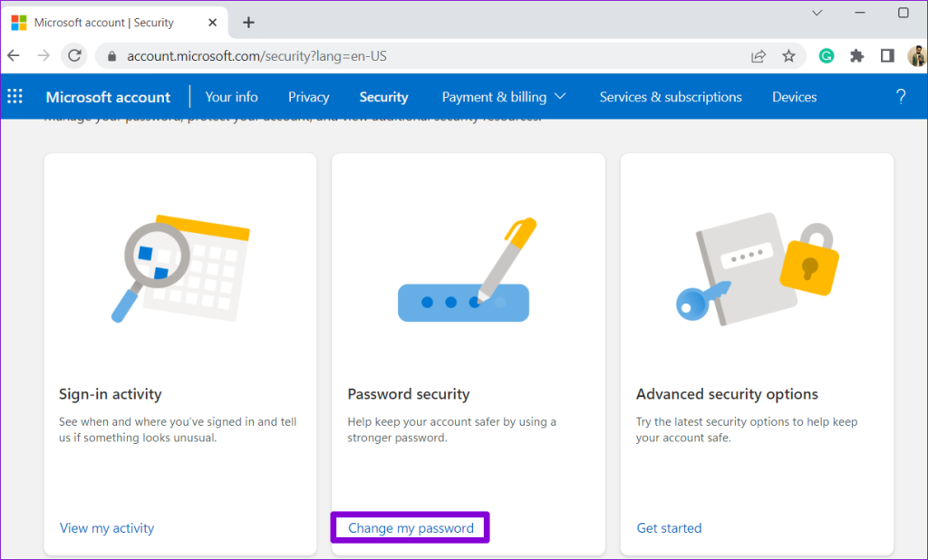Viewport: 928px width, 560px height.
Task: Select the Advanced security options heading
Action: click(727, 393)
